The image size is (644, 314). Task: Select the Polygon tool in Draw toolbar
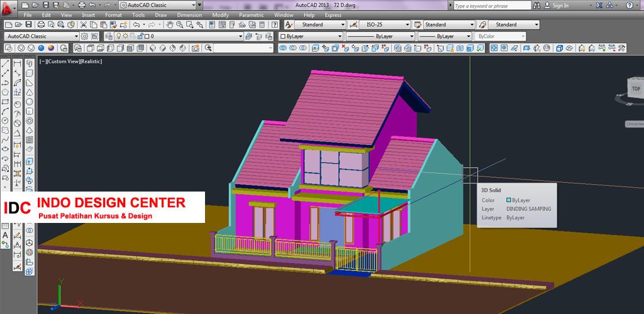[5, 92]
